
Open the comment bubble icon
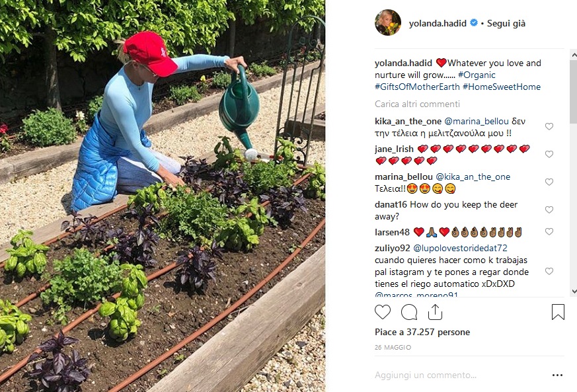pyautogui.click(x=409, y=313)
